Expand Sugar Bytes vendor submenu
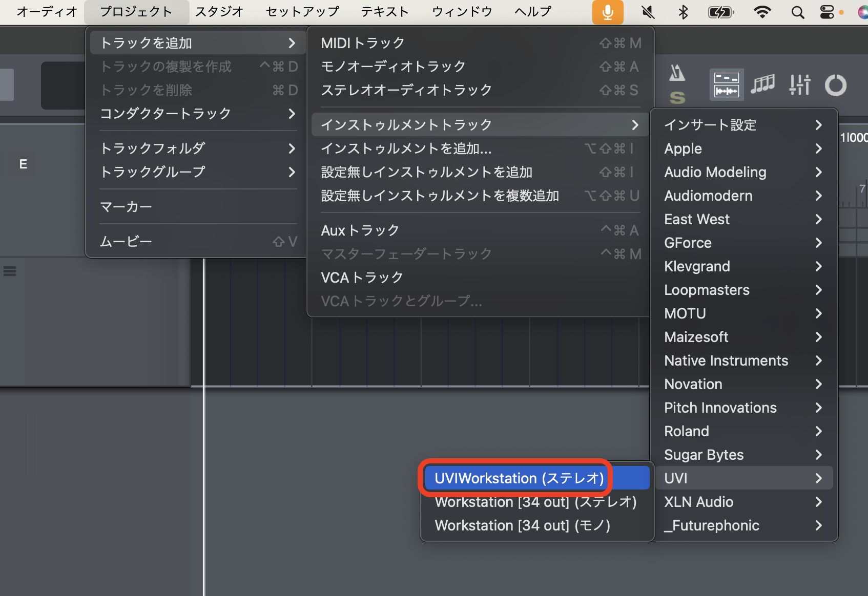The height and width of the screenshot is (596, 868). pyautogui.click(x=743, y=455)
